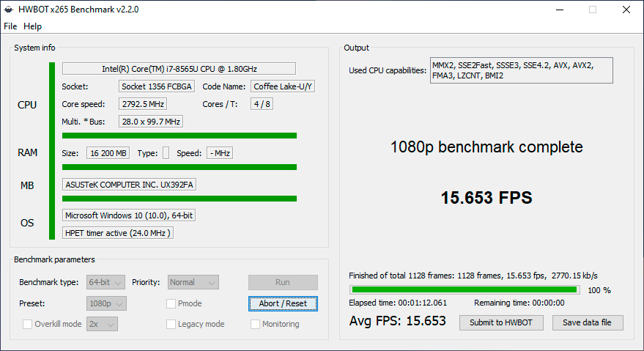Expand the Benchmark type 64-bit dropdown
Viewport: 644px width, 351px height.
tap(106, 282)
